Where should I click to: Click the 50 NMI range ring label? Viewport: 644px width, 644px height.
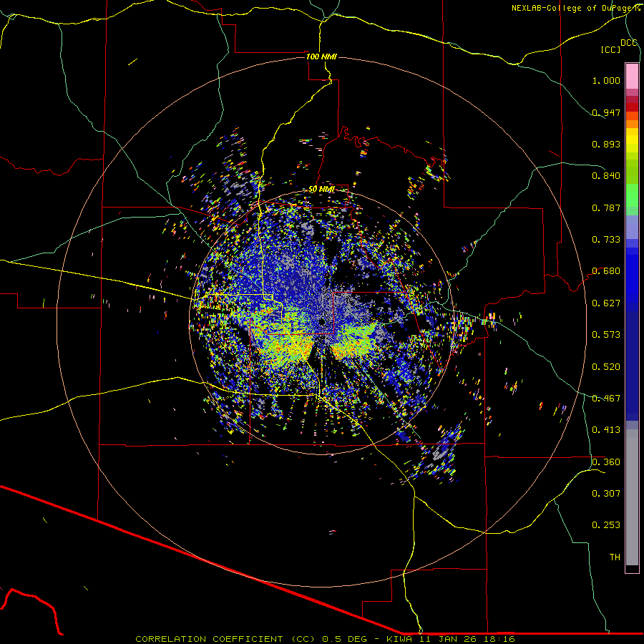(321, 189)
